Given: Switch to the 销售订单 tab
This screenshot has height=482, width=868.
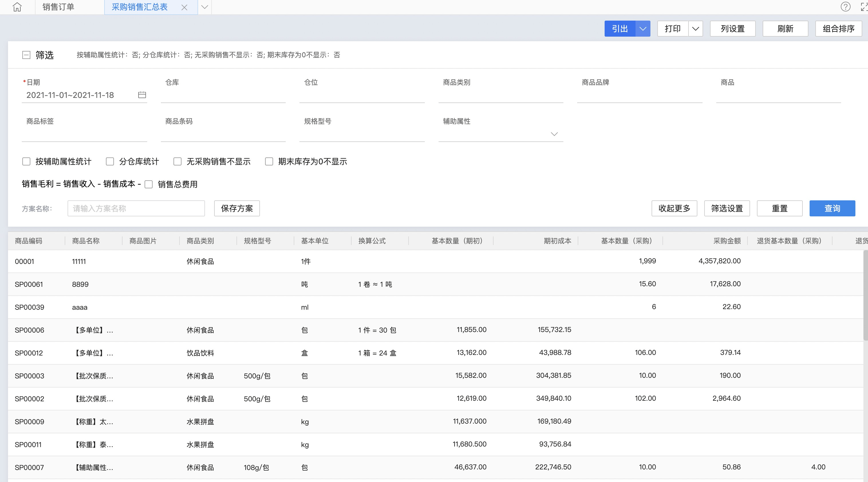Looking at the screenshot, I should (x=58, y=7).
